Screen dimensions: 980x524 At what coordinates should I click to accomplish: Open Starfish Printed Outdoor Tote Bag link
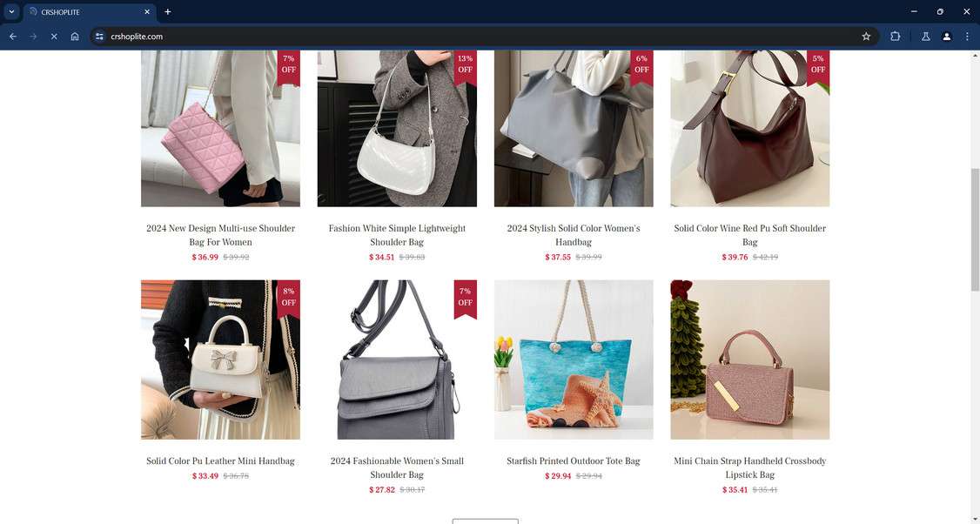coord(574,460)
